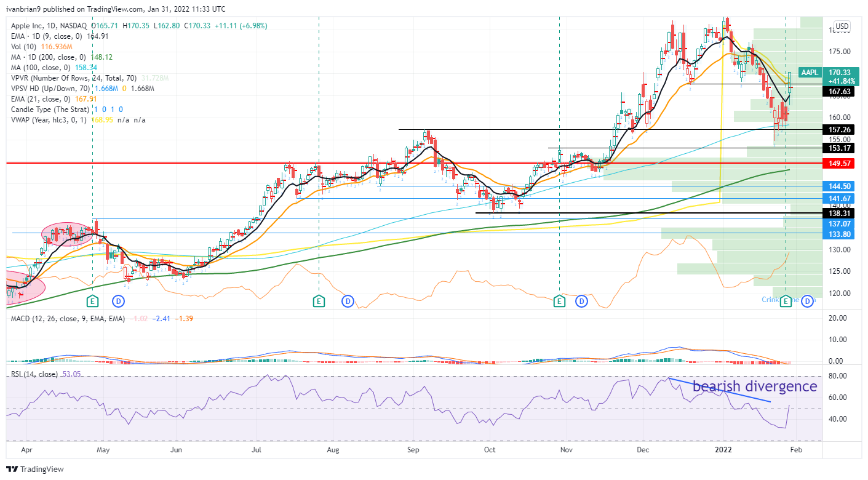This screenshot has height=480, width=868.
Task: Select the earnings E marker in late October
Action: pyautogui.click(x=559, y=301)
